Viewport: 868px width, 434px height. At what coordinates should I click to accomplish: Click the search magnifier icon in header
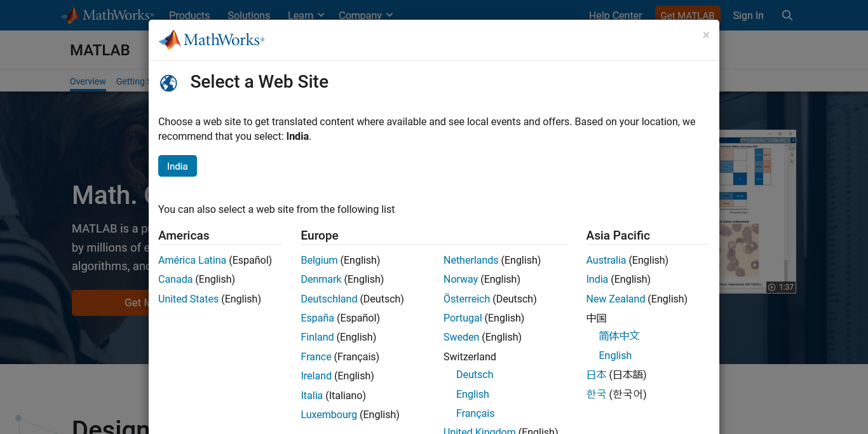[x=787, y=15]
